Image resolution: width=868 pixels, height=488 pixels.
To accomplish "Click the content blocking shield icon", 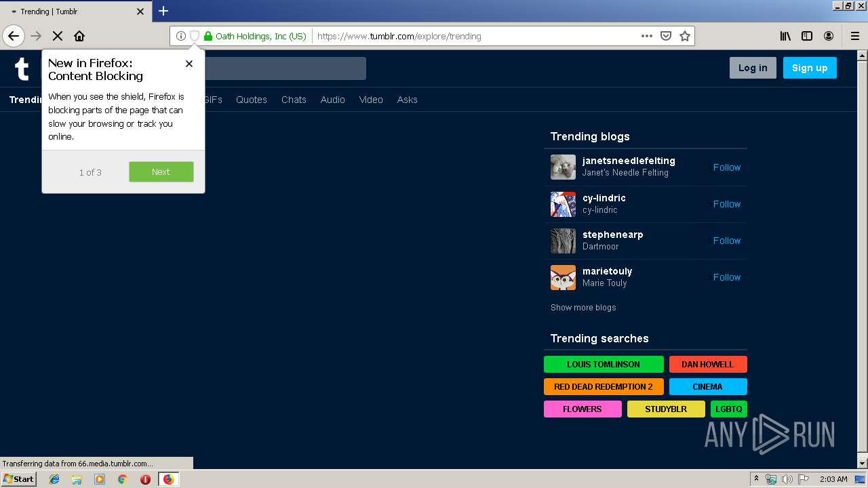I will pos(194,36).
